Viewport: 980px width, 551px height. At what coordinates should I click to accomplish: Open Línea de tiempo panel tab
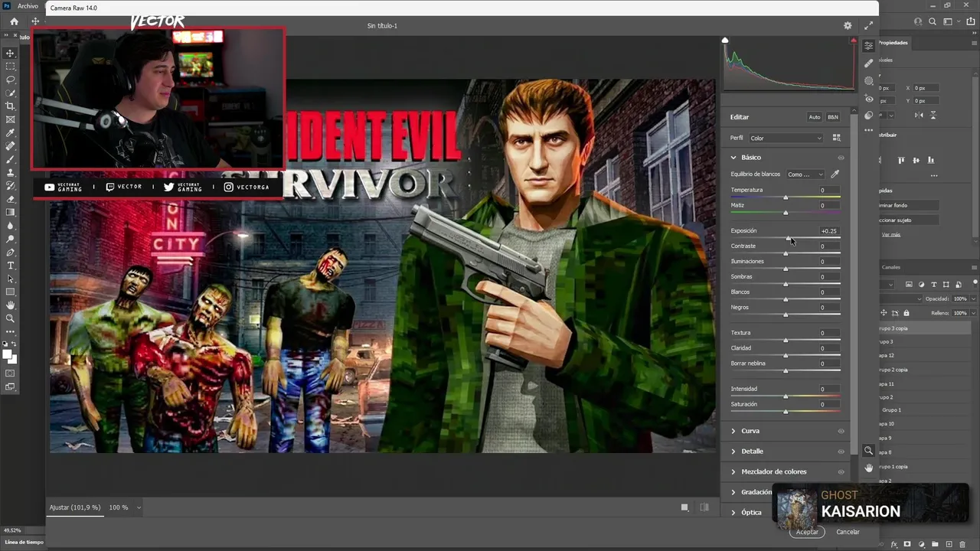(x=24, y=542)
